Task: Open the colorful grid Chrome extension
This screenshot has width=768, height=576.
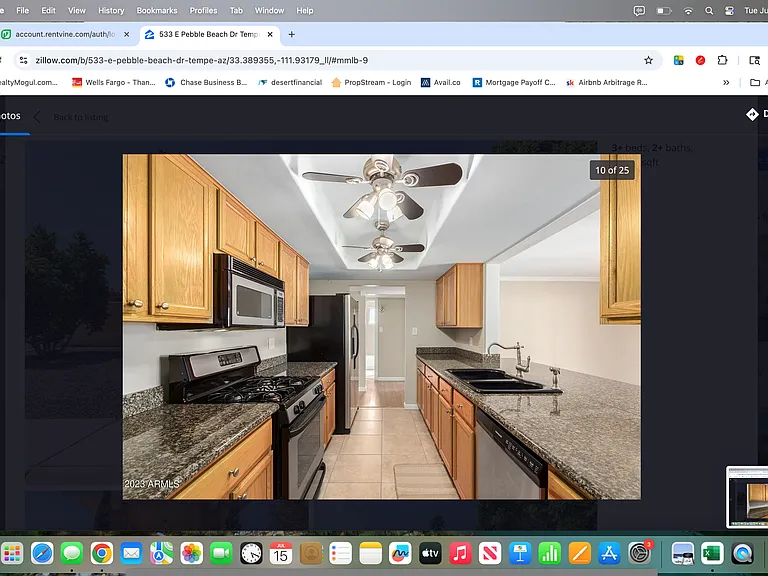Action: pyautogui.click(x=678, y=60)
